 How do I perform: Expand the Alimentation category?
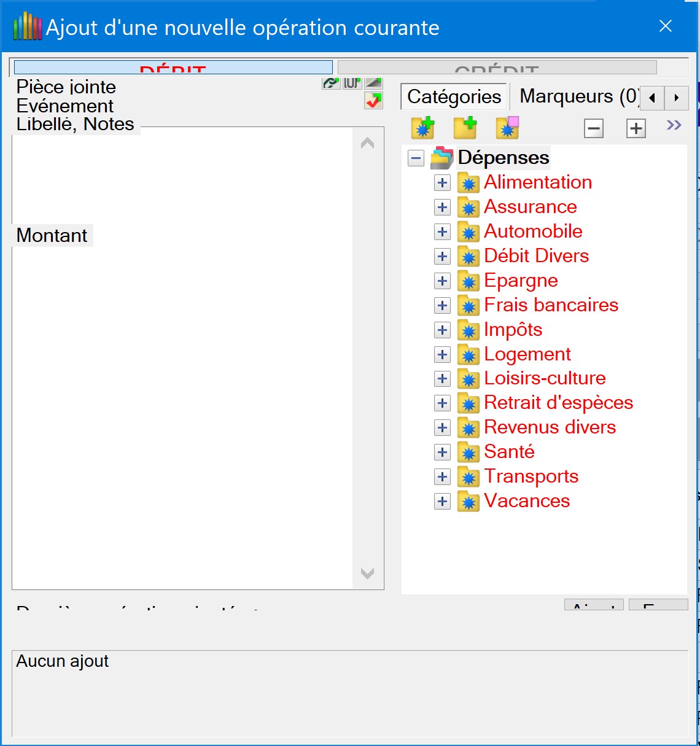point(442,183)
